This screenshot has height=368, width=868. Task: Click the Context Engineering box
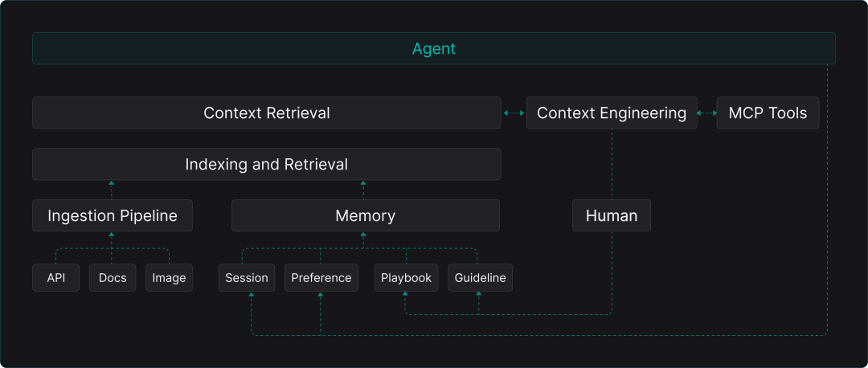(611, 112)
